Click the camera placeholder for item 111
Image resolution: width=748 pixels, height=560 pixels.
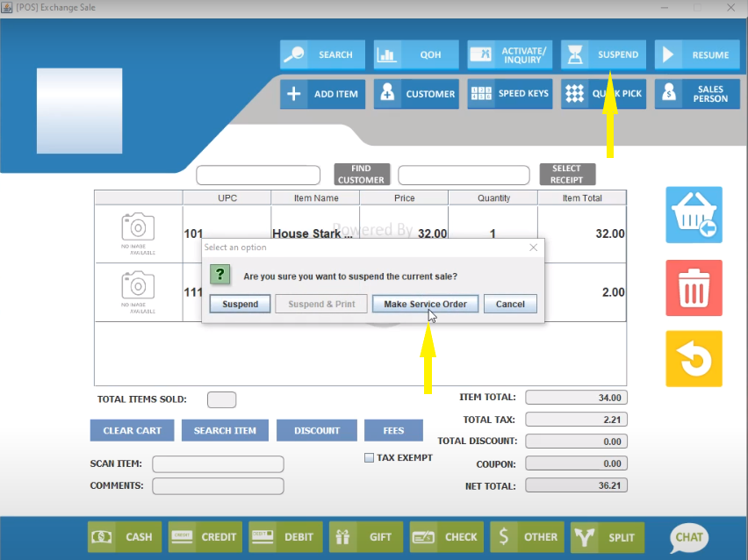pyautogui.click(x=138, y=292)
